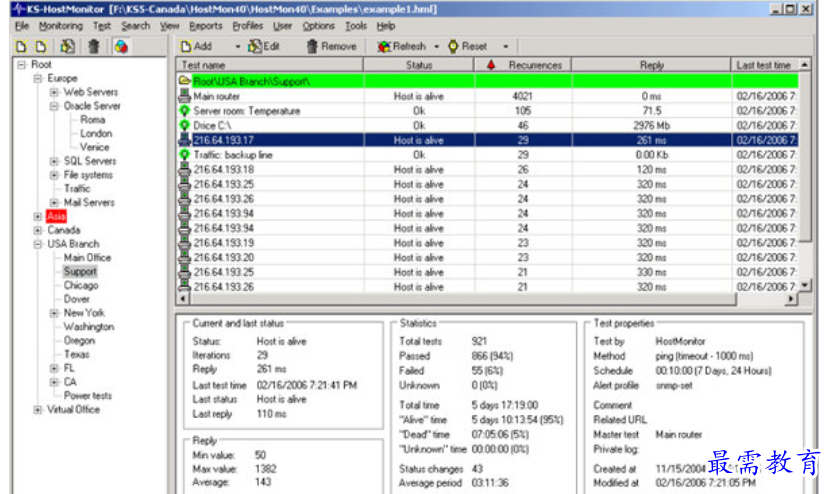This screenshot has width=829, height=494.
Task: Click the Drice C:\ test icon
Action: click(x=184, y=125)
